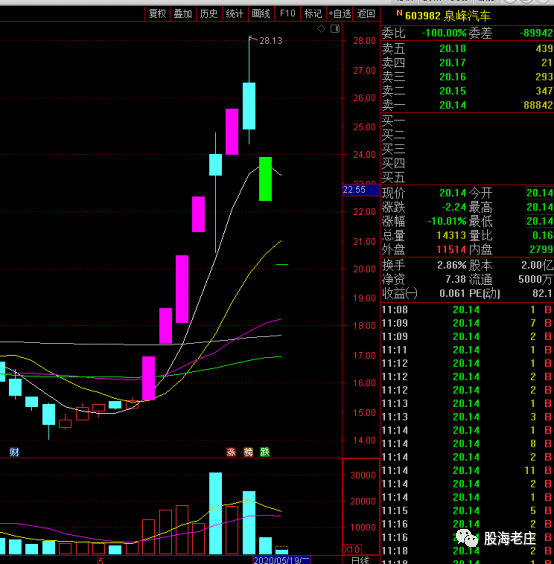
Task: Activate the 画线 drawing tool
Action: point(261,14)
